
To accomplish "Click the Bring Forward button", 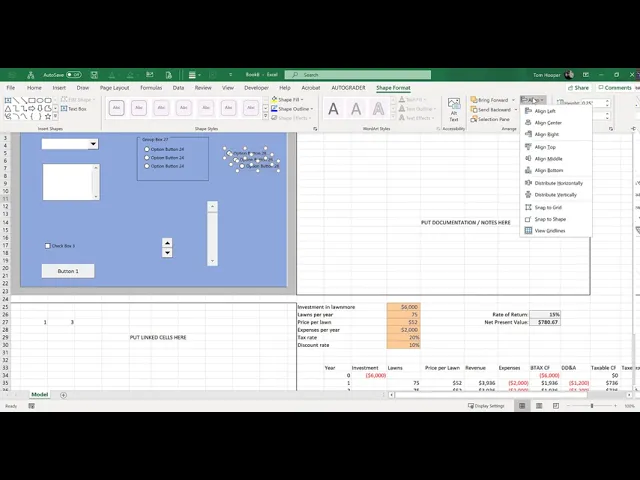I will (x=489, y=100).
